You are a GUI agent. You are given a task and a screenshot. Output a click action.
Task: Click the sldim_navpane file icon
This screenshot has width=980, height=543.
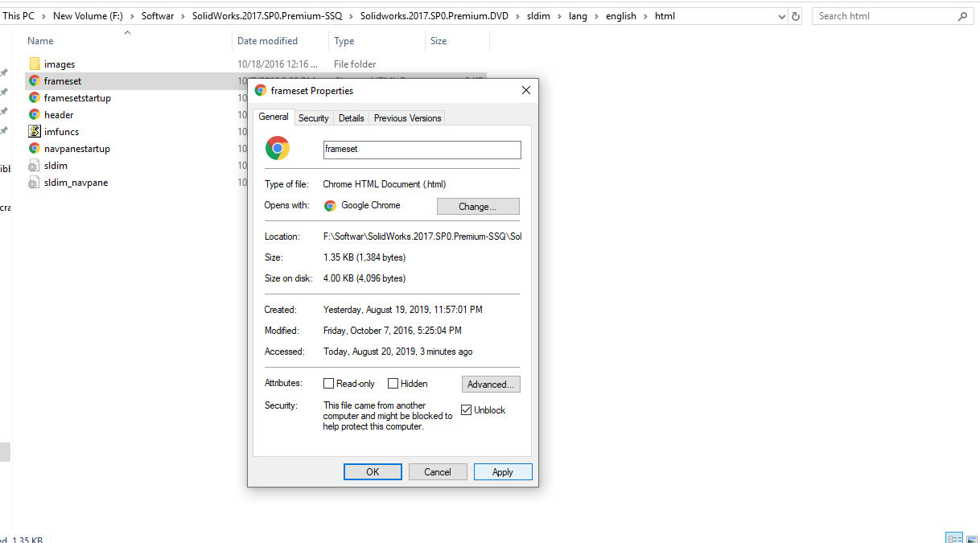tap(34, 183)
